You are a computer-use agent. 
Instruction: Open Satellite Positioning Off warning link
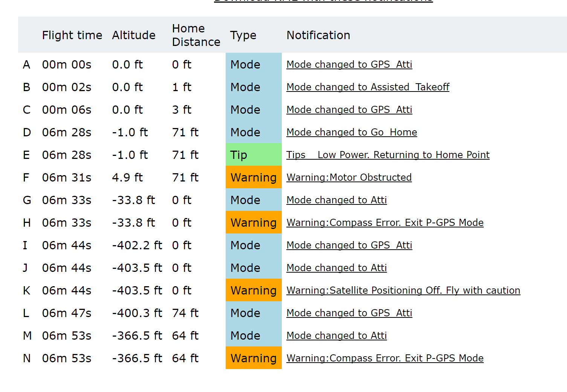coord(403,290)
